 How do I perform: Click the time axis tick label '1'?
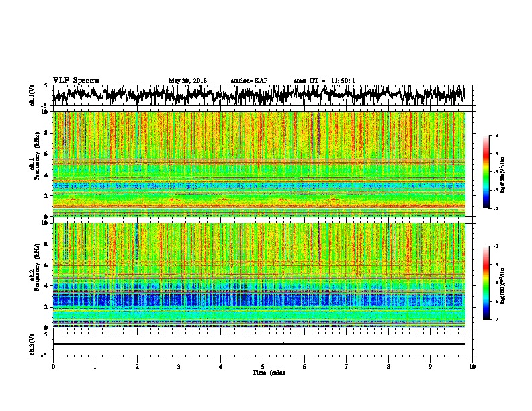tap(95, 367)
